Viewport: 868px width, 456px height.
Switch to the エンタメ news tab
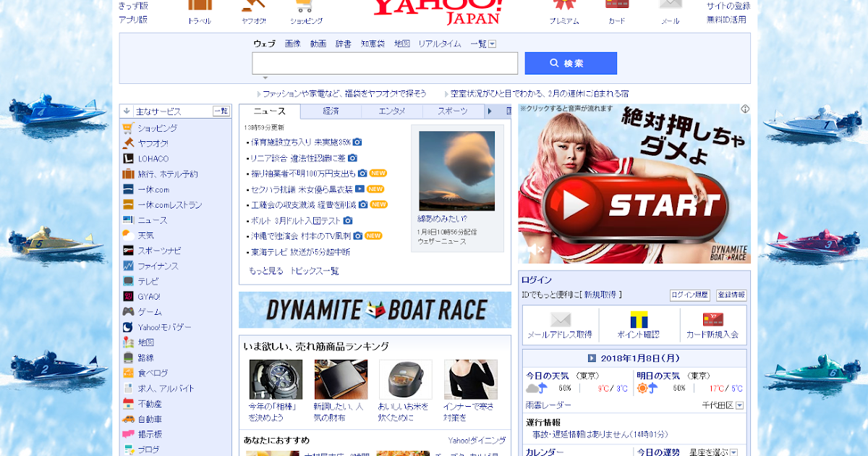(393, 111)
